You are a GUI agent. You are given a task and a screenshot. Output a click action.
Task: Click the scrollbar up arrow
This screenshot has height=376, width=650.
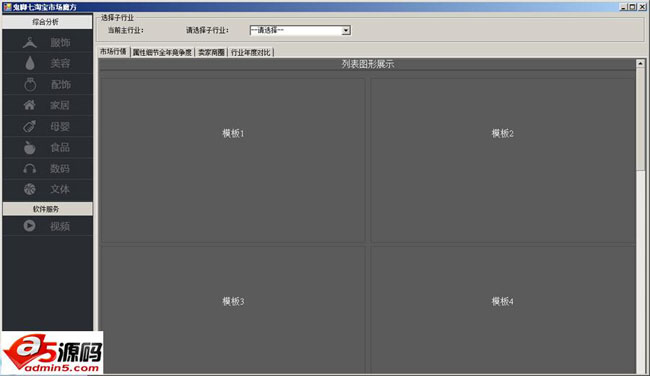pos(640,63)
